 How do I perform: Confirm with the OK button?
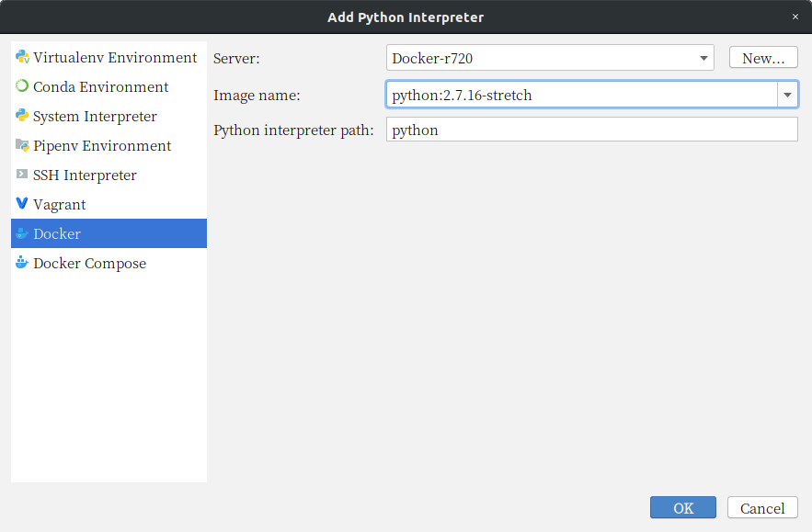coord(683,508)
